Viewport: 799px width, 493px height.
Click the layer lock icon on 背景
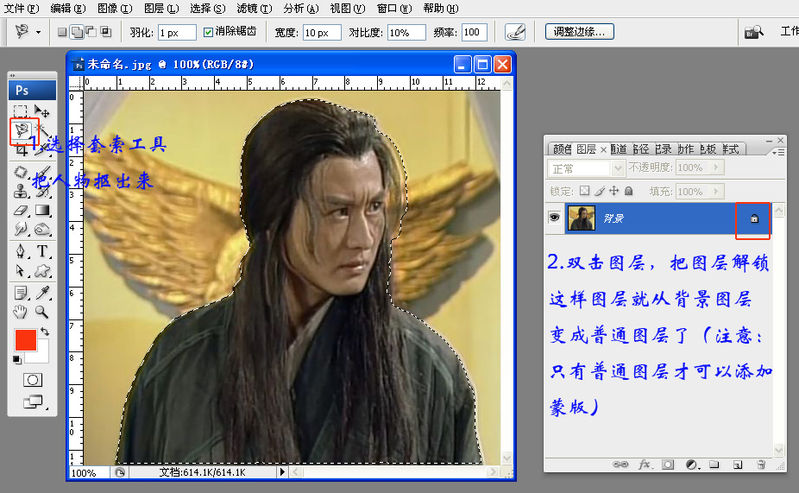point(753,218)
